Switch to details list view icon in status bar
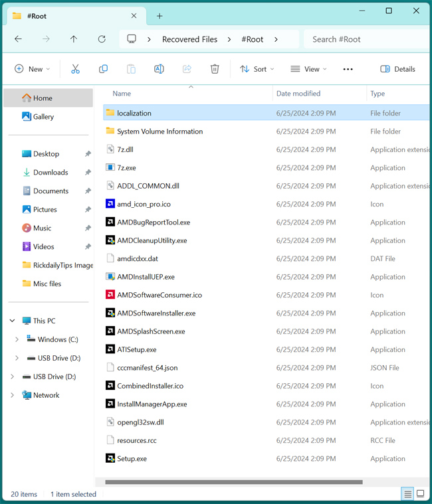The image size is (432, 504). point(407,494)
